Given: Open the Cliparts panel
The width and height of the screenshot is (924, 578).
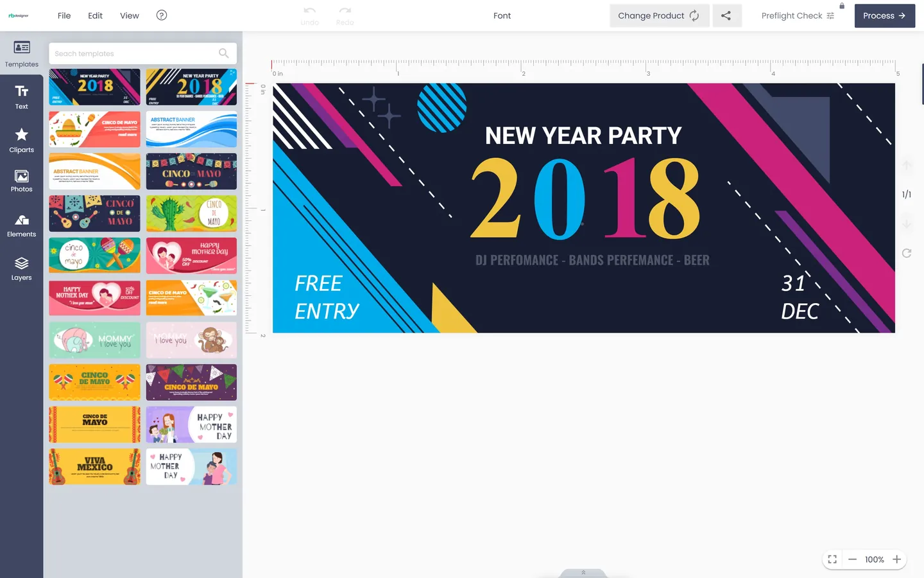Looking at the screenshot, I should [21, 140].
